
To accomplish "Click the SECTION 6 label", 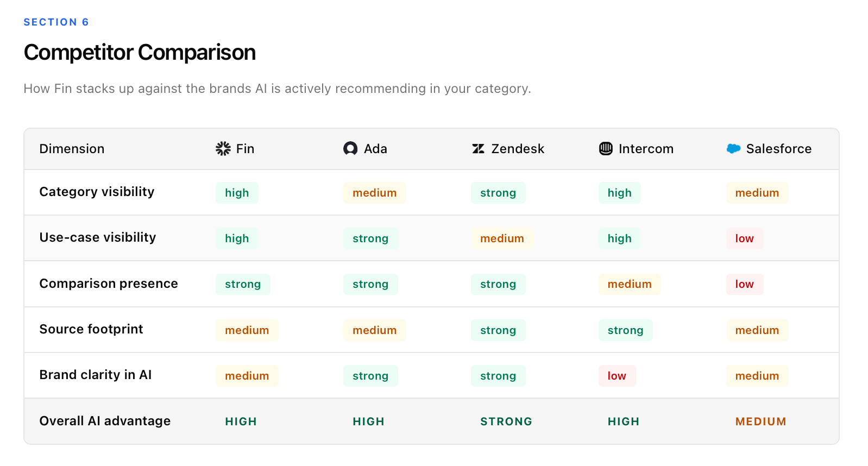I will 56,22.
